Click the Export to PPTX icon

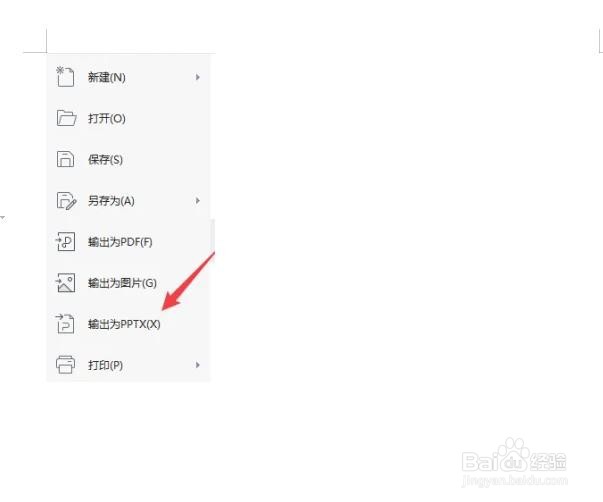pos(65,324)
